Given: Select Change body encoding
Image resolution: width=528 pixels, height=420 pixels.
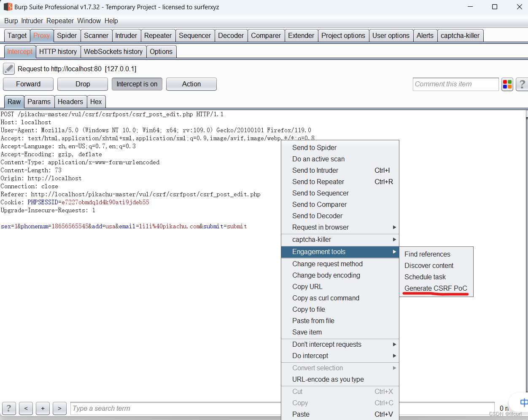Looking at the screenshot, I should click(x=340, y=275).
